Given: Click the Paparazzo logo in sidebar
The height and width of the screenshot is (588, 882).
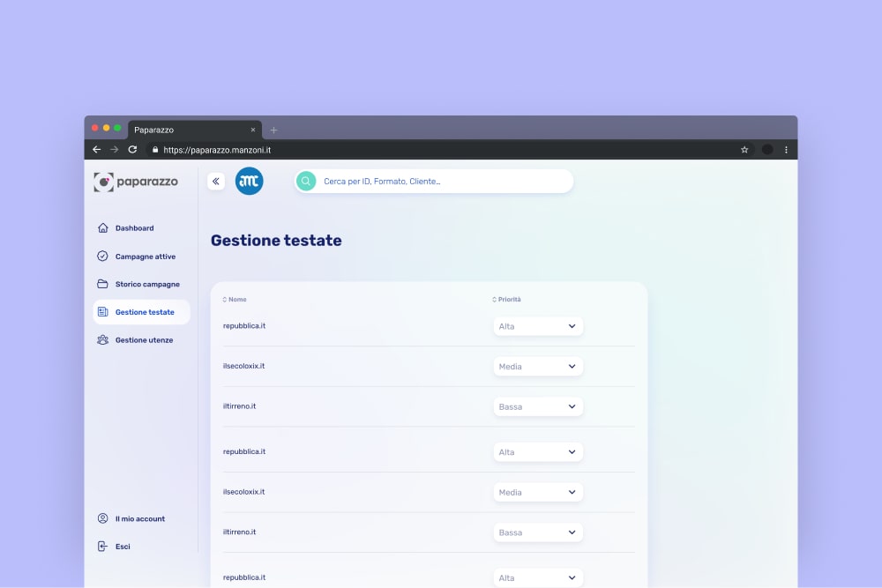Looking at the screenshot, I should (136, 182).
